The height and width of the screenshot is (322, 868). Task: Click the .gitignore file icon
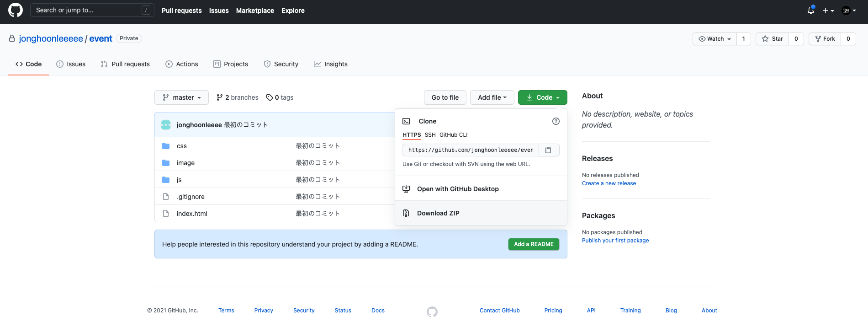tap(166, 197)
